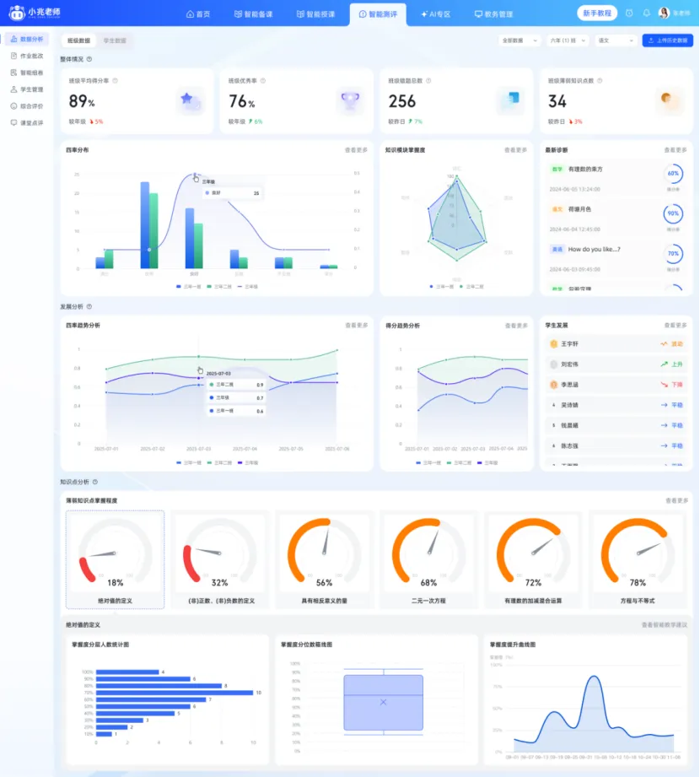Click the blue book icon on the 256 card

[x=510, y=100]
